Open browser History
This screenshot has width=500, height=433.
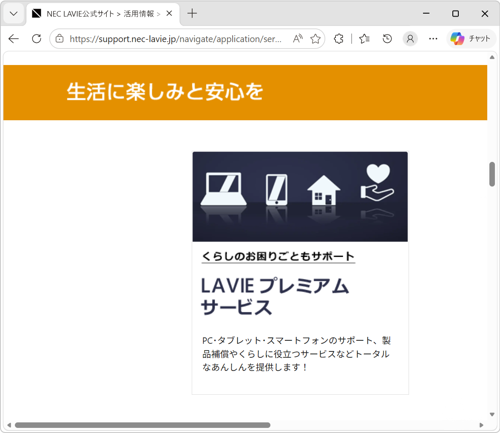(387, 39)
